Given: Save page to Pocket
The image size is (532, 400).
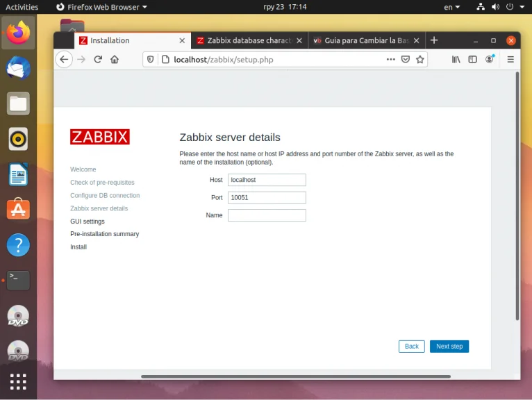Looking at the screenshot, I should click(x=406, y=59).
